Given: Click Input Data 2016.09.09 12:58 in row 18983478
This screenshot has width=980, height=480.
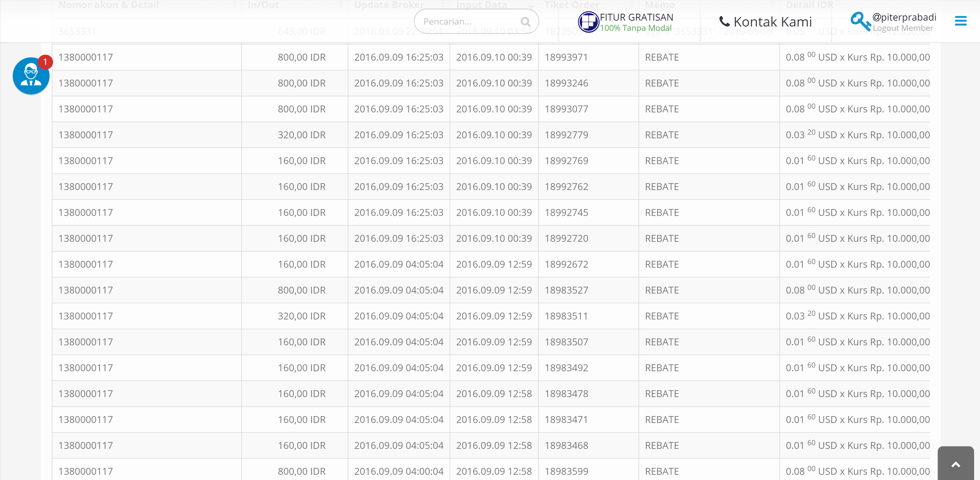Looking at the screenshot, I should click(494, 393).
